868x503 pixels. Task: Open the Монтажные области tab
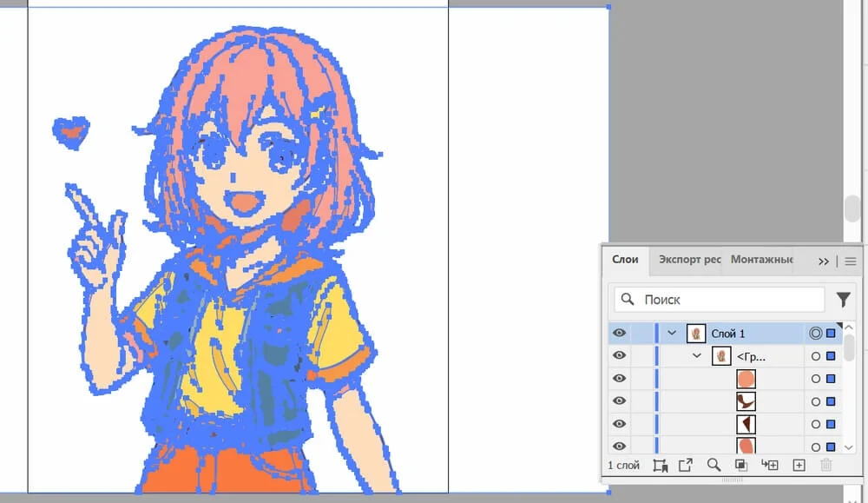pyautogui.click(x=761, y=260)
